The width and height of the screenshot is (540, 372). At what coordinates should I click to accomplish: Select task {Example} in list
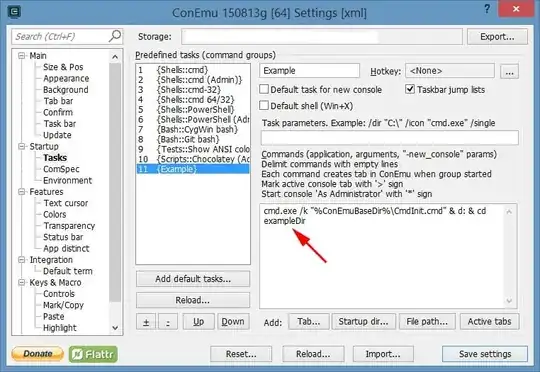pos(193,169)
